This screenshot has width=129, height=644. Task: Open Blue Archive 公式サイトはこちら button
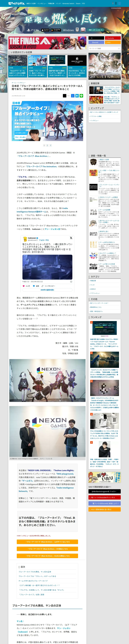point(47,542)
